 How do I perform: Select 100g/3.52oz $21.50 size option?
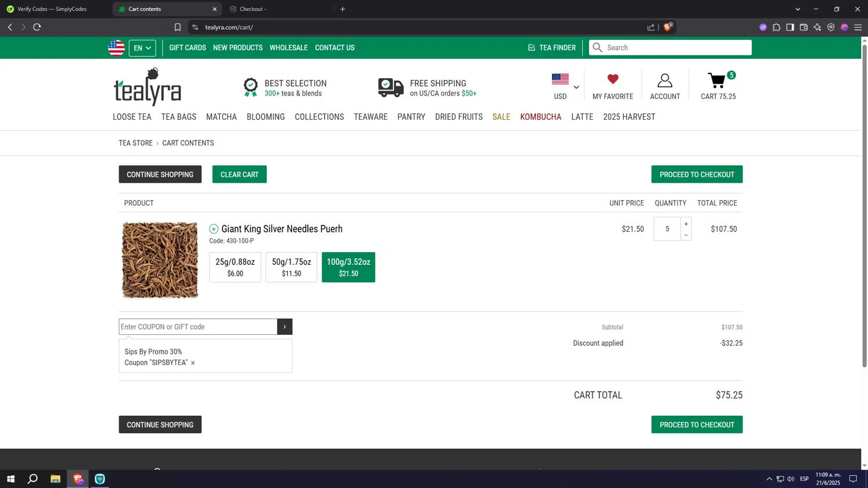point(348,267)
